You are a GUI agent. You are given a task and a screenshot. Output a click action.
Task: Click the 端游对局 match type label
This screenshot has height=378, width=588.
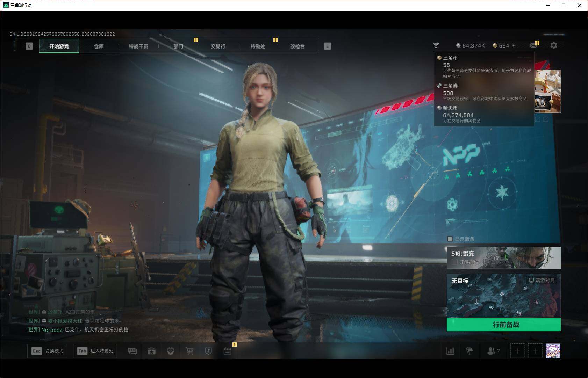point(542,280)
